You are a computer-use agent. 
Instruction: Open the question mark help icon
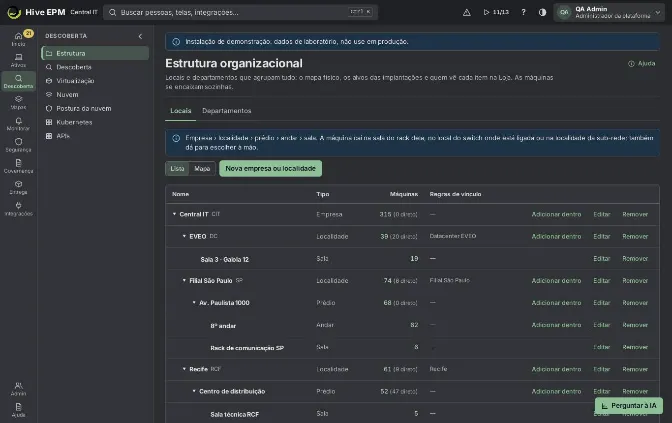tap(523, 12)
